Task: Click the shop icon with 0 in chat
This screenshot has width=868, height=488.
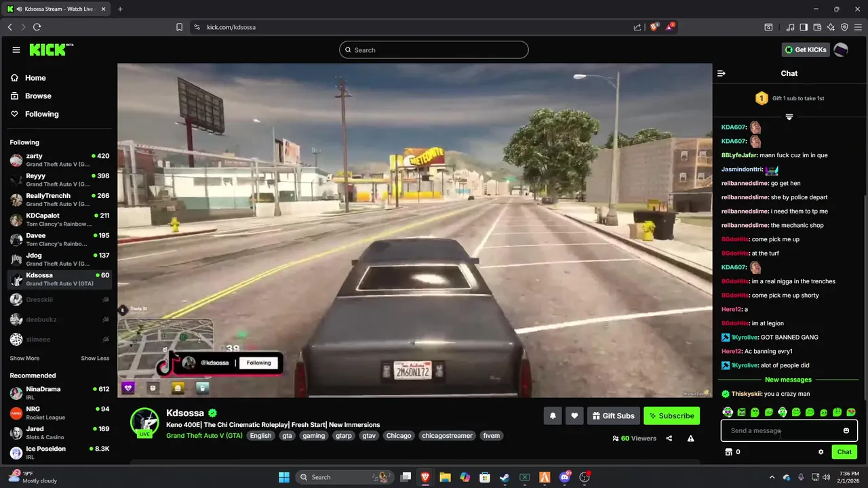Action: coord(729,452)
